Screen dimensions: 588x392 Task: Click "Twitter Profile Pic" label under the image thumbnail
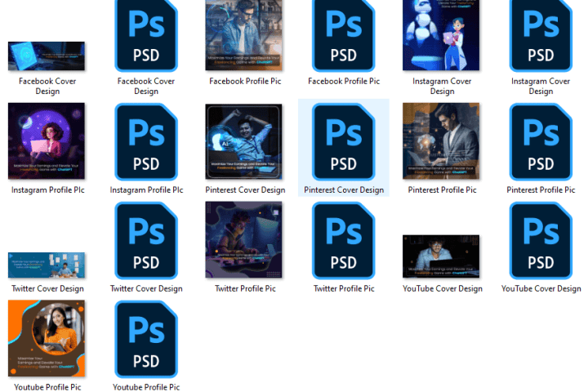point(245,288)
